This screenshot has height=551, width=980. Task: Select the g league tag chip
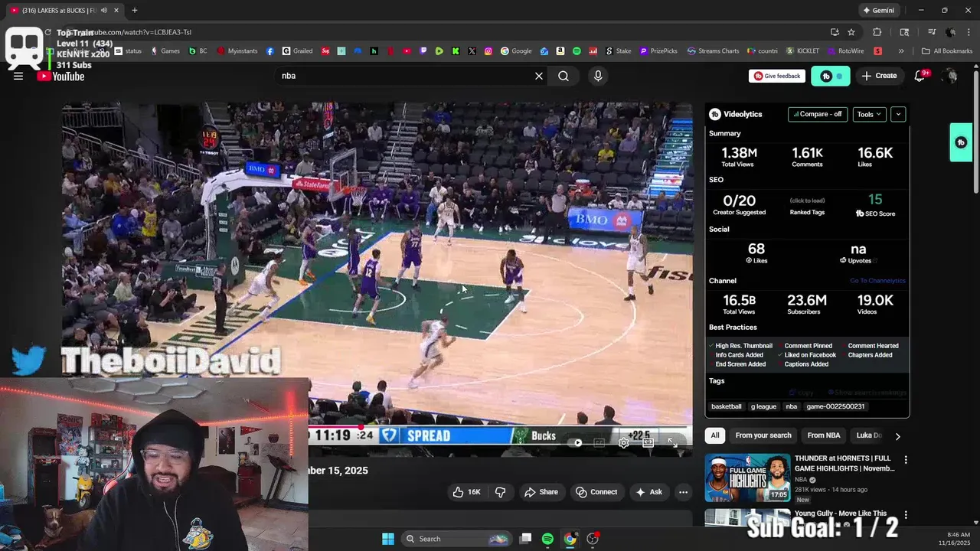[763, 406]
